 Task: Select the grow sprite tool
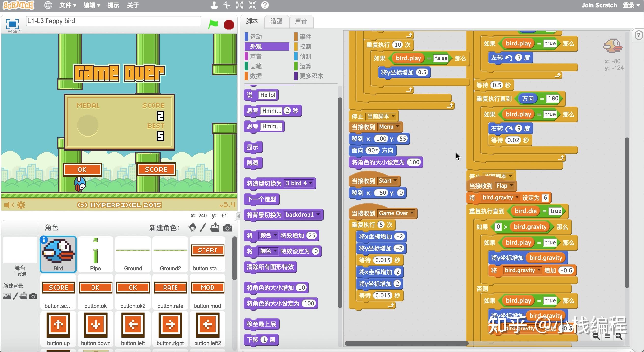click(x=239, y=5)
